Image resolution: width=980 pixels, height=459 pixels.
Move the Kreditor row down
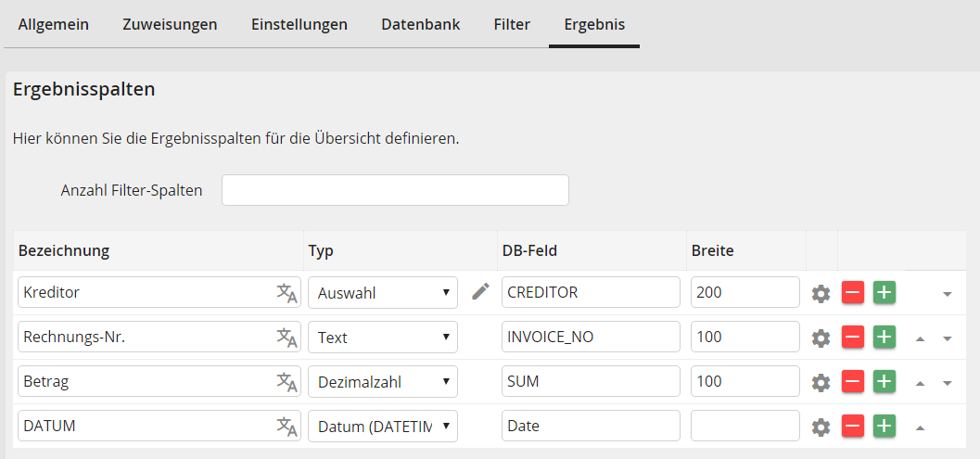point(947,294)
